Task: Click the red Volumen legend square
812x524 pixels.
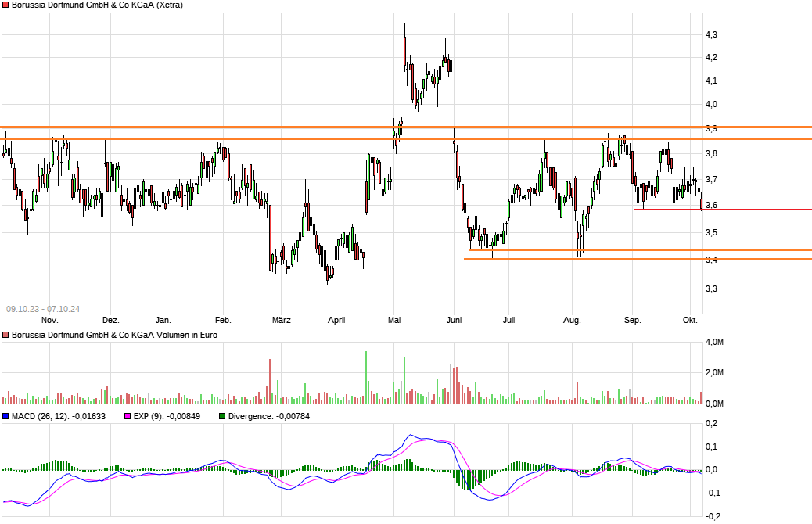Action: (x=5, y=335)
